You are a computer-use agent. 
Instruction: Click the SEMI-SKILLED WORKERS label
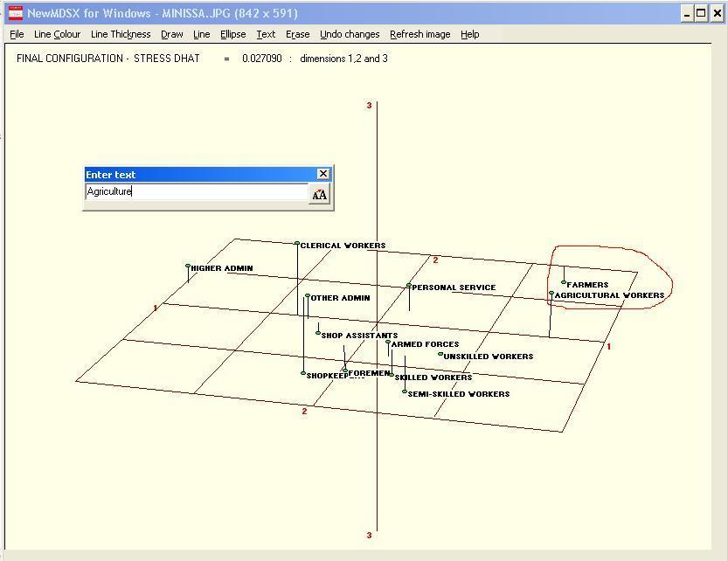[459, 394]
